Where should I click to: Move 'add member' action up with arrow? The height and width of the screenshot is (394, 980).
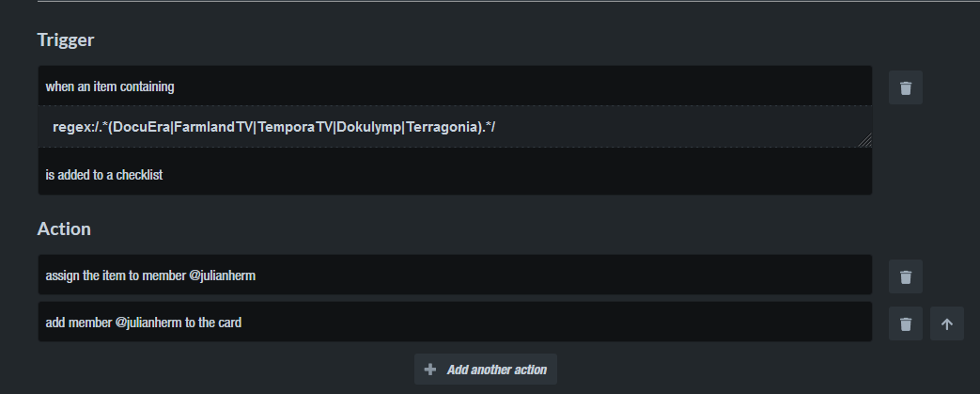[x=946, y=323]
